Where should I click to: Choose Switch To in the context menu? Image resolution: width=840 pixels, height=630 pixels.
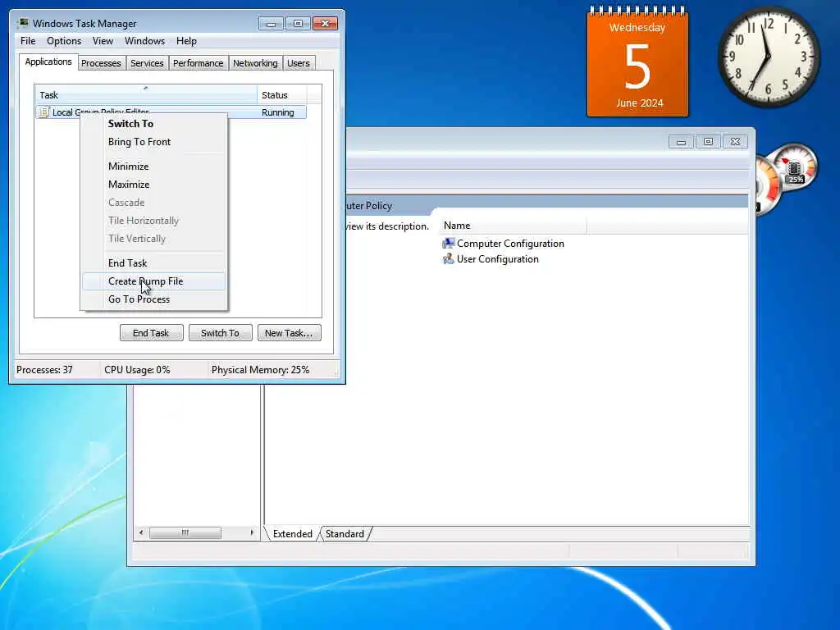153,124
